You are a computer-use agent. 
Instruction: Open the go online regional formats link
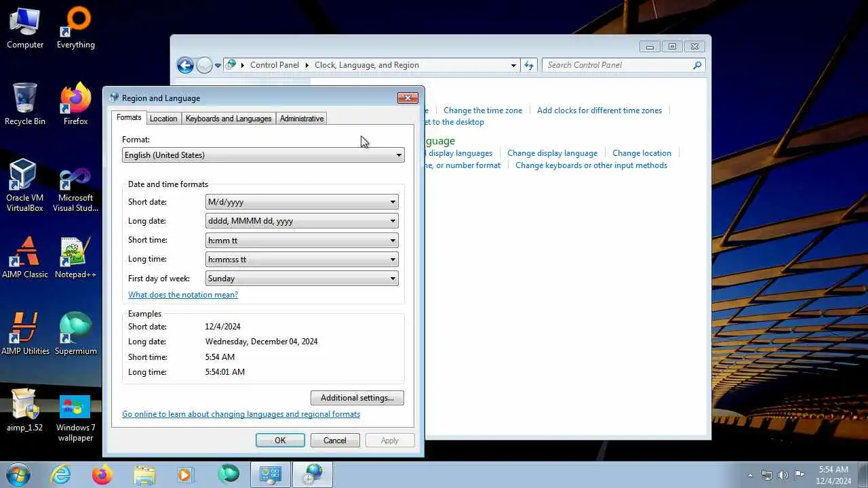click(241, 414)
